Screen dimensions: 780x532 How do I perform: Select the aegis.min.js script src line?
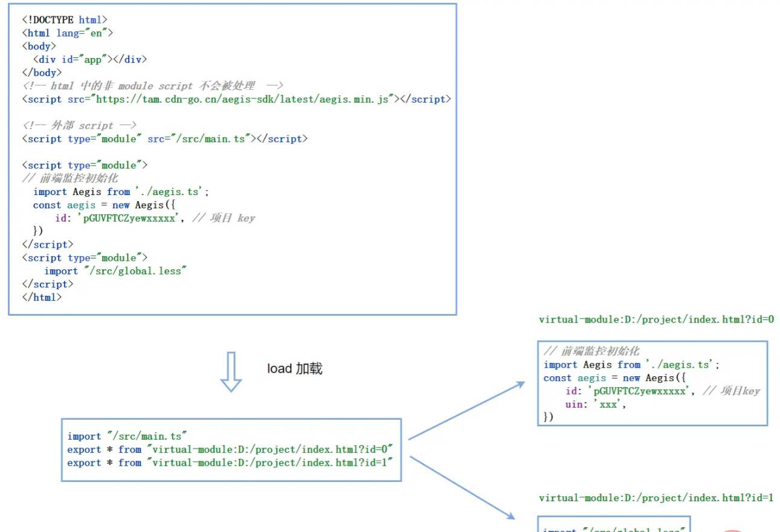pyautogui.click(x=236, y=99)
